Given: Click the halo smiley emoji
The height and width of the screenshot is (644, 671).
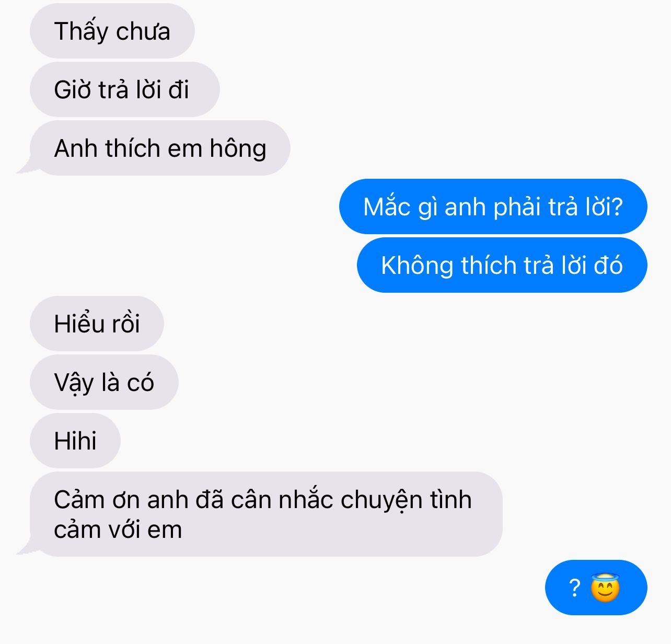Looking at the screenshot, I should click(x=605, y=588).
